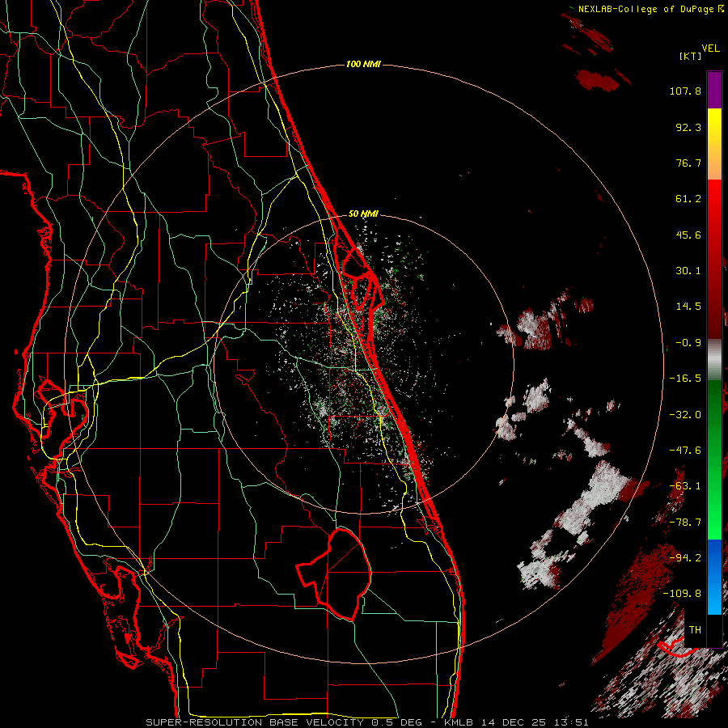Click the -47.6 velocity scale value
Image resolution: width=728 pixels, height=728 pixels.
(x=685, y=451)
